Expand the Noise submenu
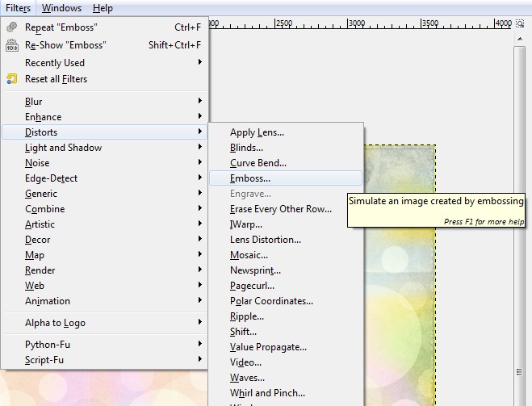532x406 pixels. point(104,163)
